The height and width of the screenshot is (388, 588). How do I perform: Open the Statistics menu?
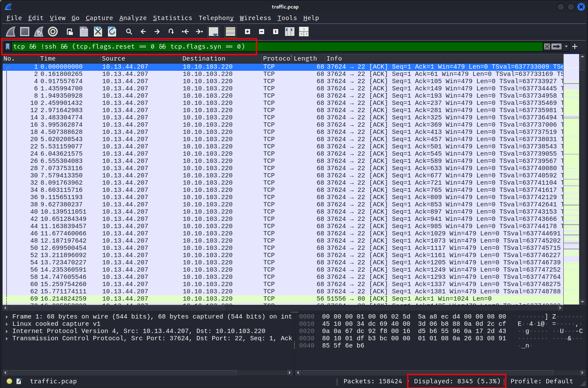coord(172,18)
